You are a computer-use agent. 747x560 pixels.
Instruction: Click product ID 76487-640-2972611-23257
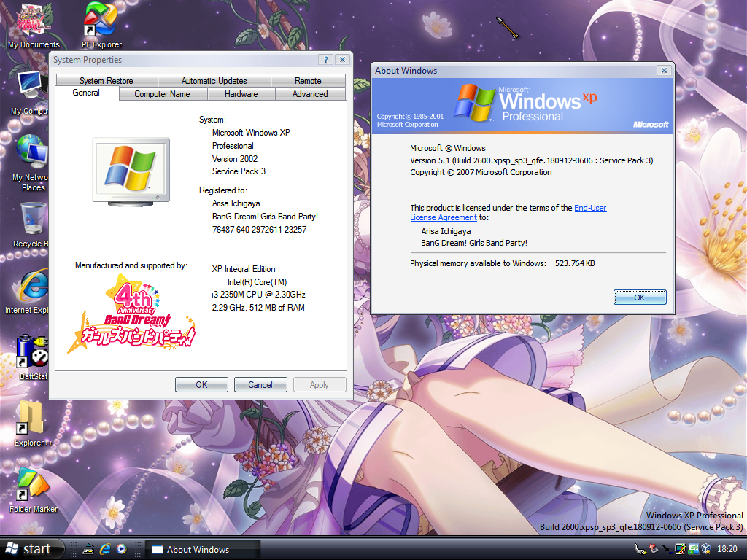(259, 230)
